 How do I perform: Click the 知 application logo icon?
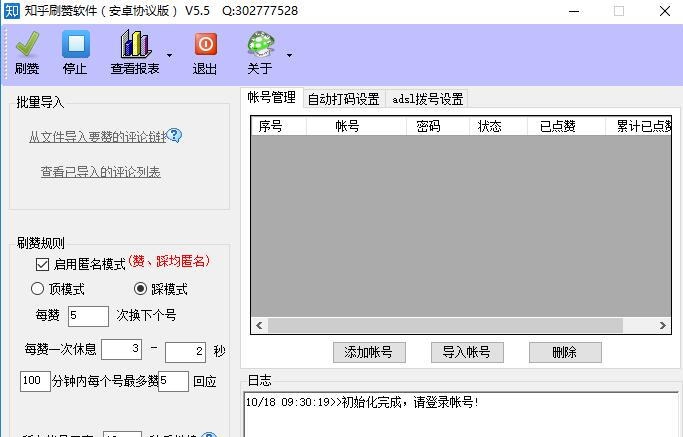tap(11, 10)
